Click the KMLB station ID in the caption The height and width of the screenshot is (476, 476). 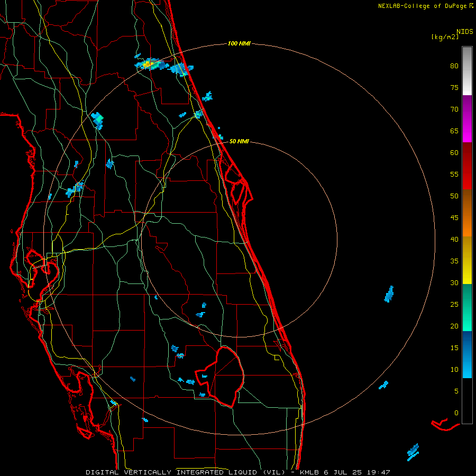click(310, 472)
